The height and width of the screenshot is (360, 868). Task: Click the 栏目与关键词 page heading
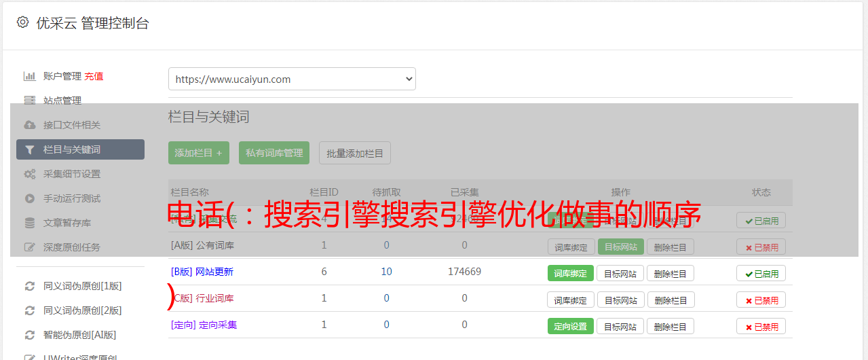click(x=209, y=117)
